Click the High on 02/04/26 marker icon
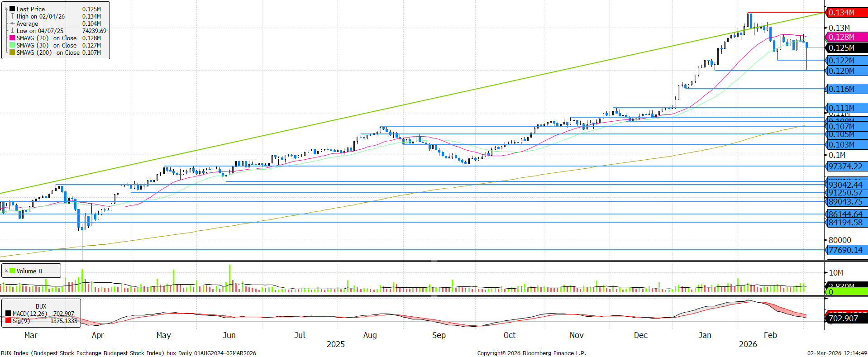This screenshot has height=357, width=868. click(12, 16)
